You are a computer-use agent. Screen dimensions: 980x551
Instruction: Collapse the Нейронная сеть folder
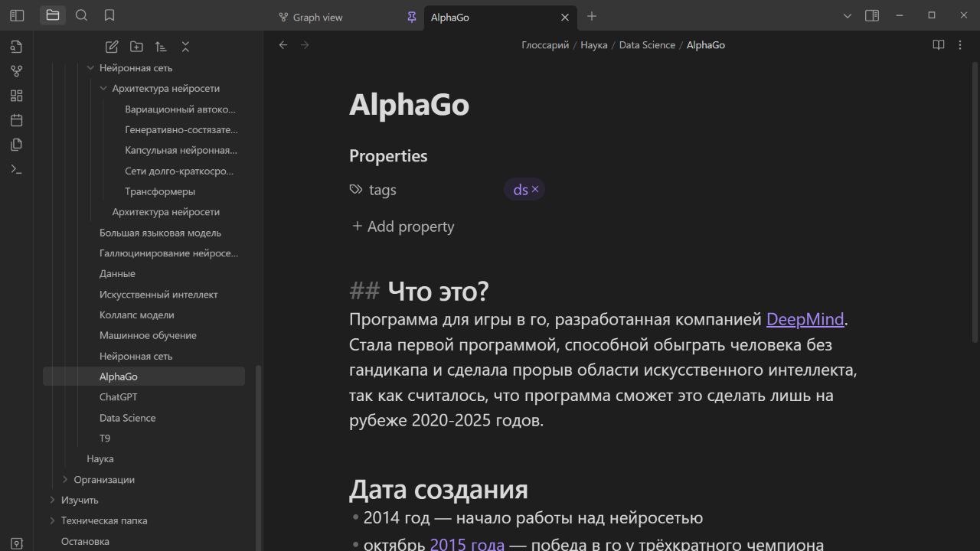pyautogui.click(x=90, y=67)
